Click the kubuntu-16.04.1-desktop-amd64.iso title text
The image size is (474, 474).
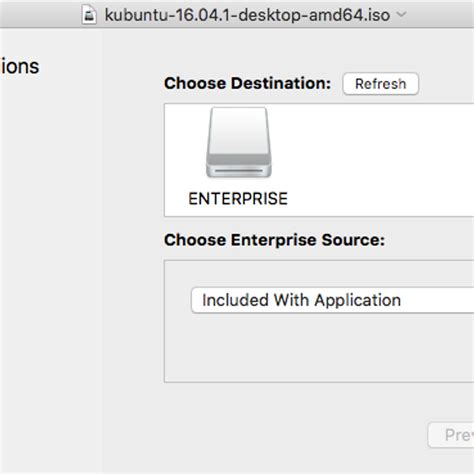click(247, 15)
